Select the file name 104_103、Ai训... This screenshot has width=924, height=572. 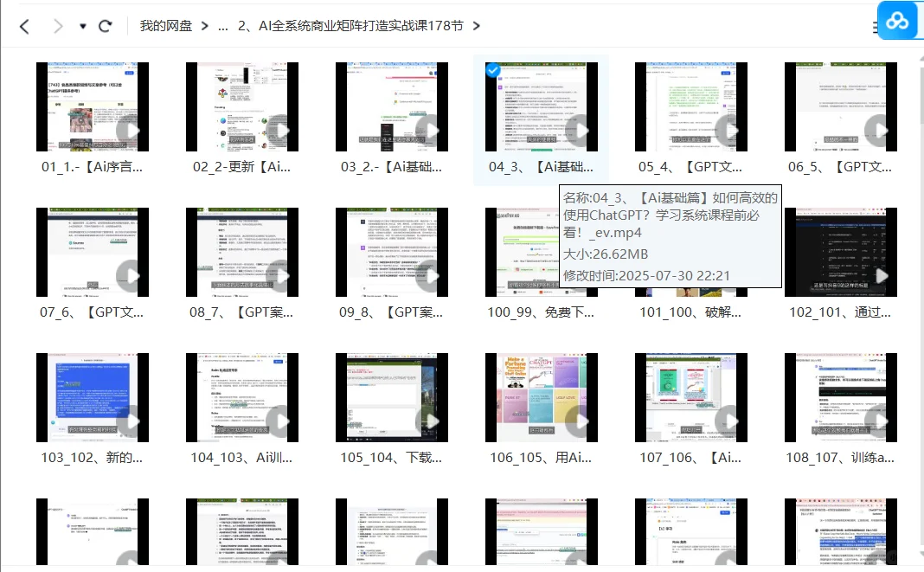click(242, 458)
